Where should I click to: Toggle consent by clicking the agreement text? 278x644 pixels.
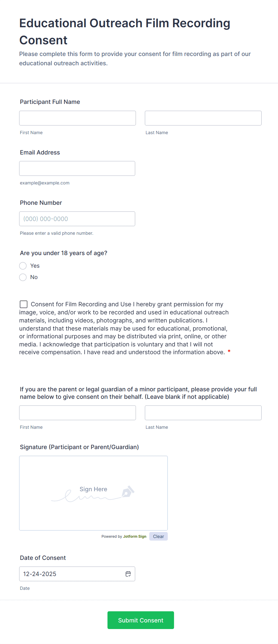pos(126,328)
